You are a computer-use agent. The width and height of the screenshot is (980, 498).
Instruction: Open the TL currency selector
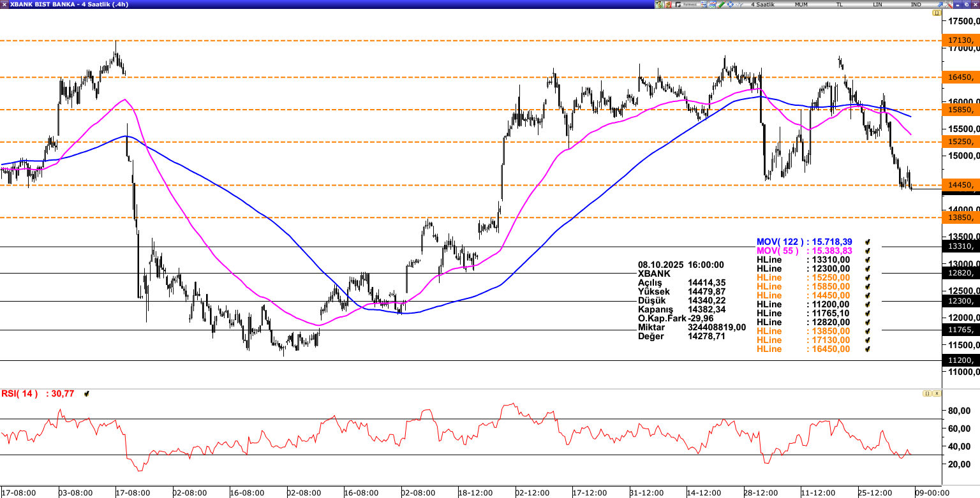click(840, 4)
